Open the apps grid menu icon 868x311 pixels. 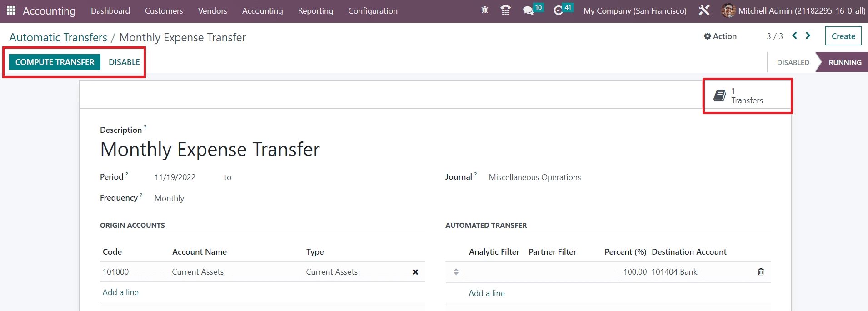[x=11, y=10]
